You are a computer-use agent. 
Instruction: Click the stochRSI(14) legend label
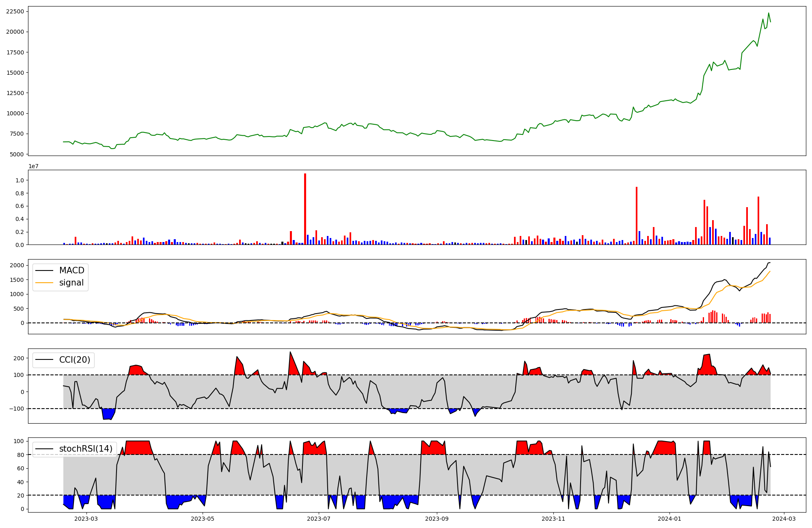(86, 449)
